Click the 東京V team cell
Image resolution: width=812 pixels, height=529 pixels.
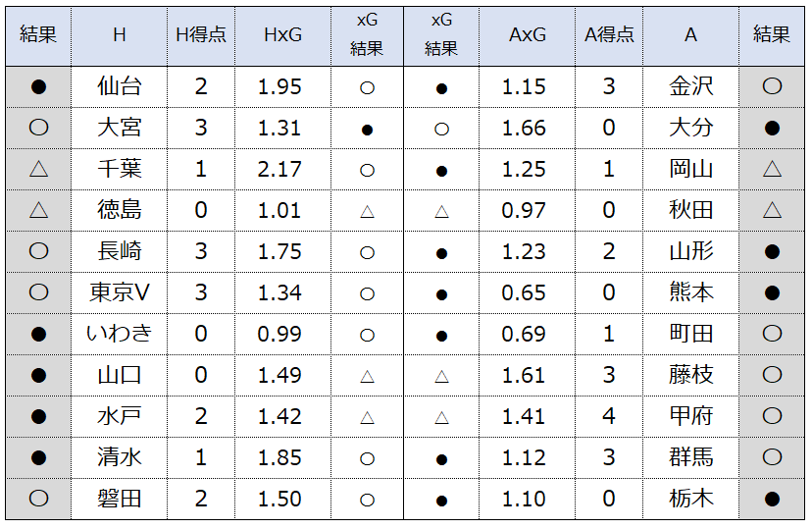(119, 292)
